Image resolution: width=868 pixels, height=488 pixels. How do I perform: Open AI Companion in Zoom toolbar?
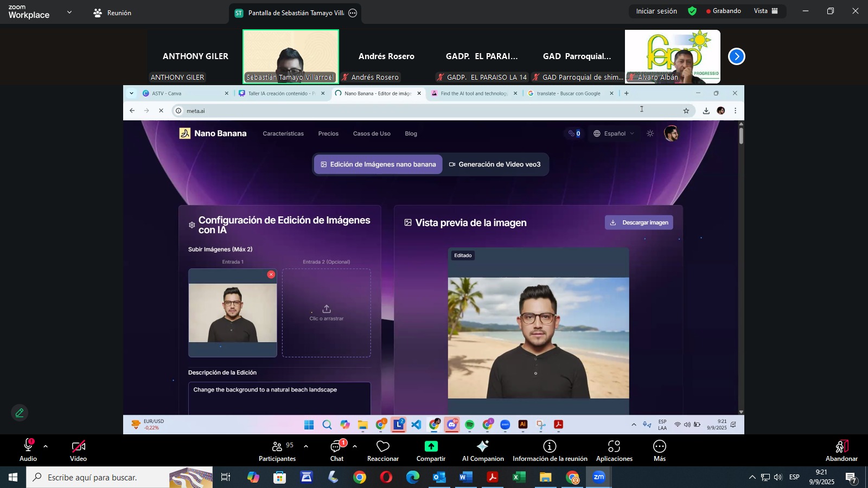[x=482, y=446]
